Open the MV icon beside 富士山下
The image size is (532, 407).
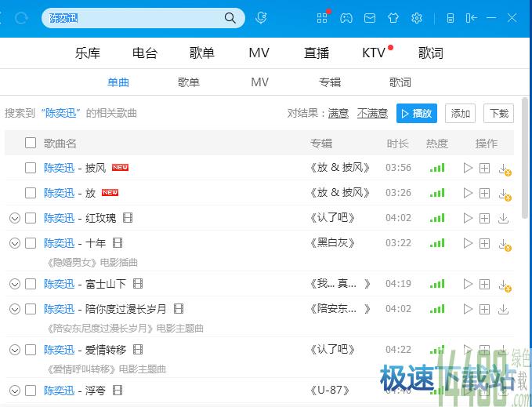138,283
